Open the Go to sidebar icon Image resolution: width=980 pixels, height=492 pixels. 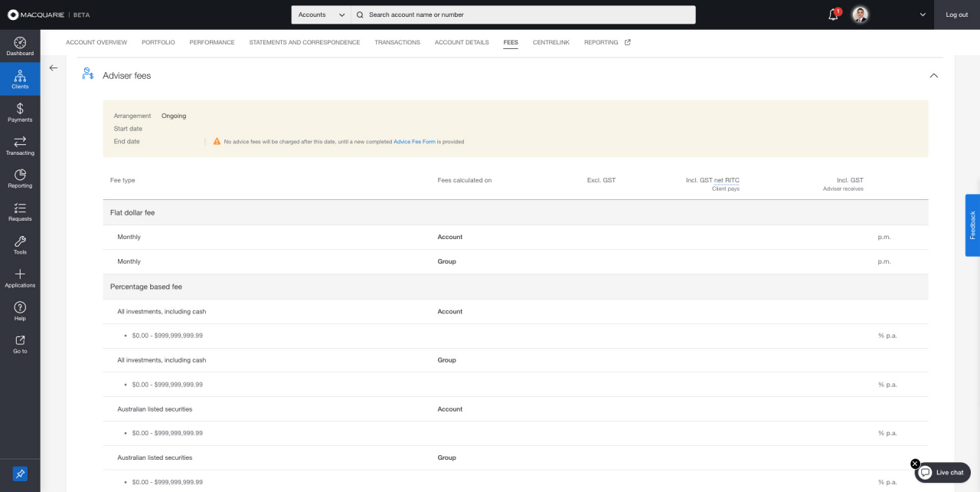[20, 344]
